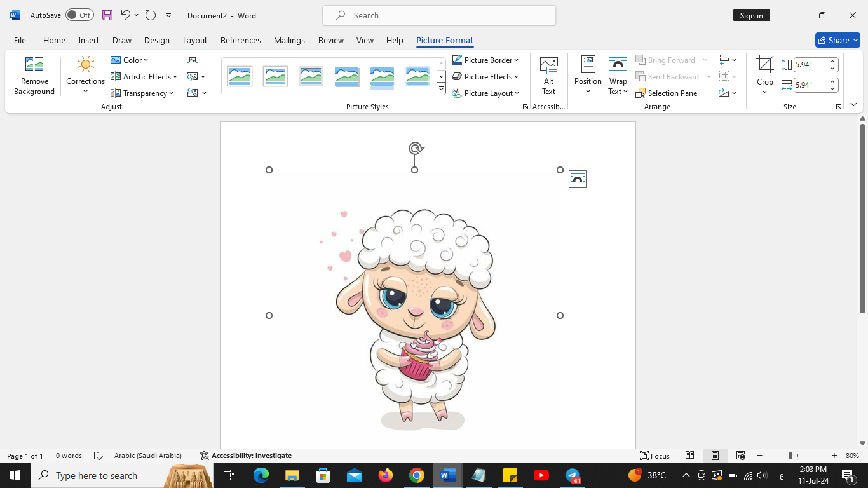
Task: Click Reset Picture icon
Action: [x=196, y=93]
